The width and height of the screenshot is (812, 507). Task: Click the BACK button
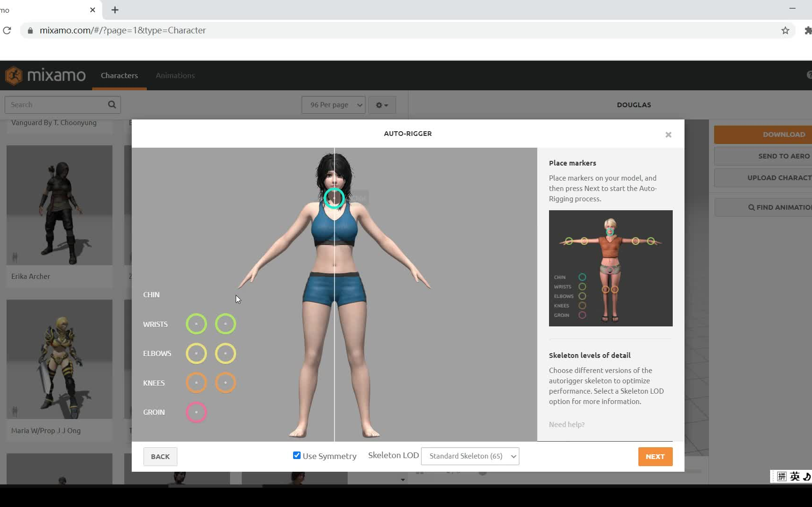(160, 456)
